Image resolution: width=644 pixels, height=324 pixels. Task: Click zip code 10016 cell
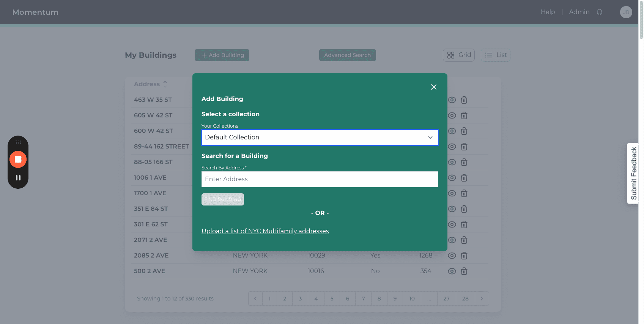pyautogui.click(x=316, y=271)
